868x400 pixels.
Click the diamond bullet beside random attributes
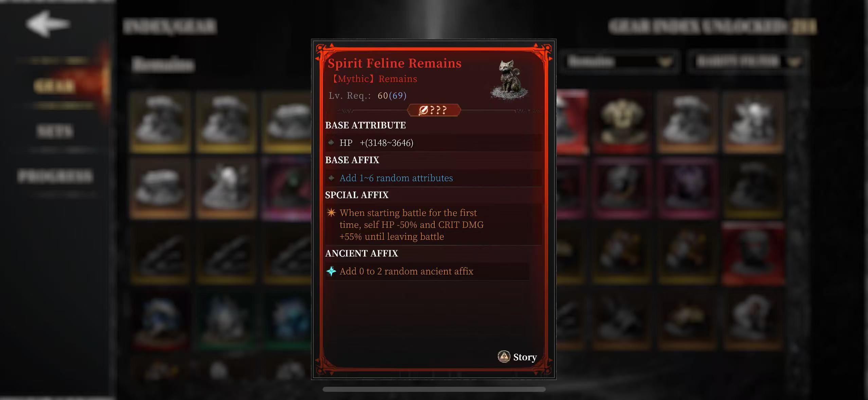pos(331,178)
